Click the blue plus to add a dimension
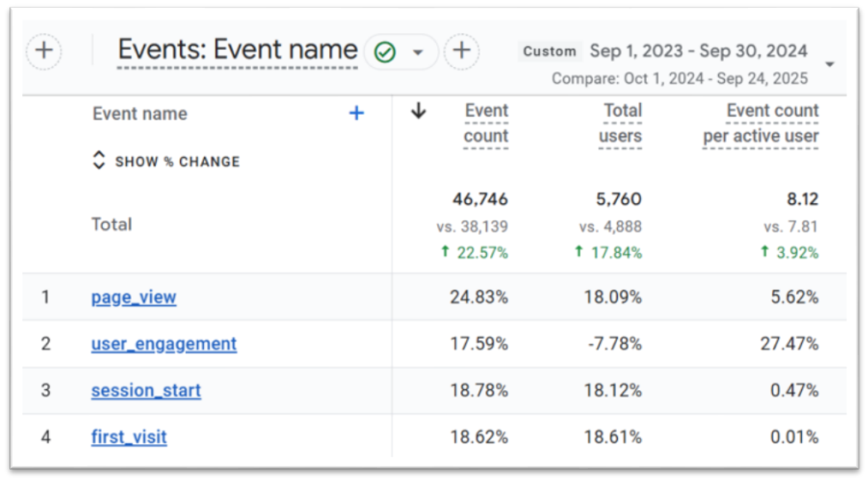The height and width of the screenshot is (481, 868). pyautogui.click(x=356, y=113)
